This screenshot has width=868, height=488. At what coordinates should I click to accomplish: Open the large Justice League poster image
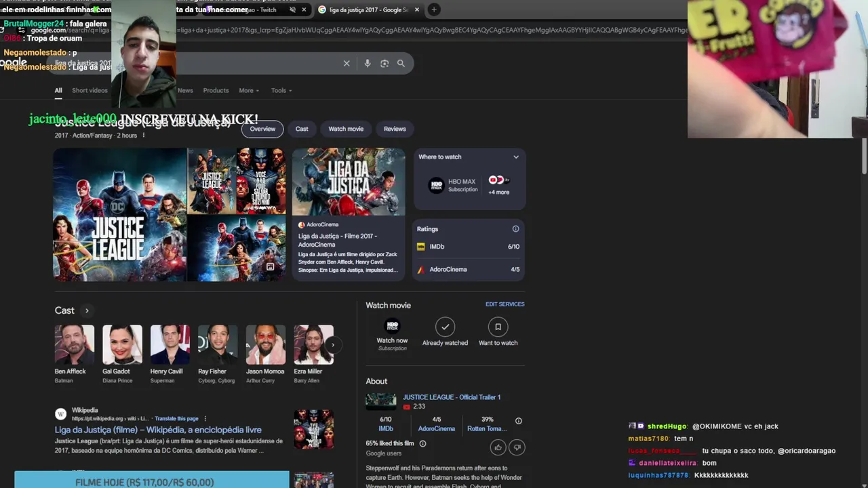pos(119,214)
